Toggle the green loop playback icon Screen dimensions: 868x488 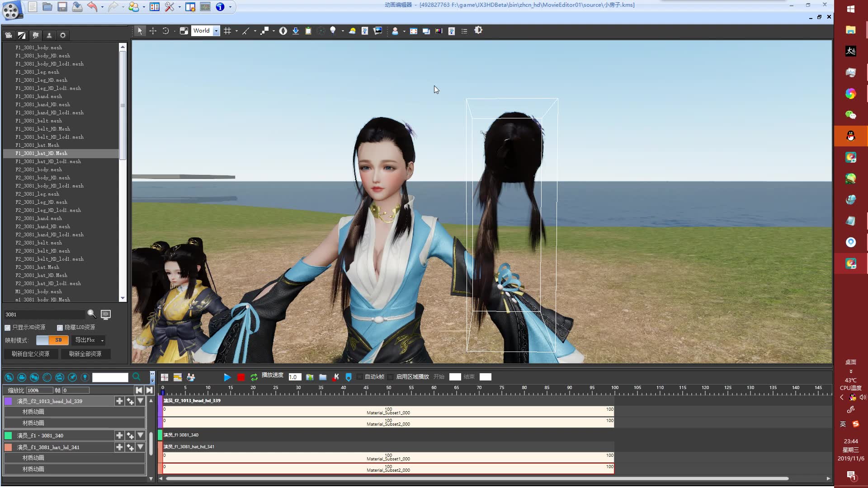coord(254,377)
